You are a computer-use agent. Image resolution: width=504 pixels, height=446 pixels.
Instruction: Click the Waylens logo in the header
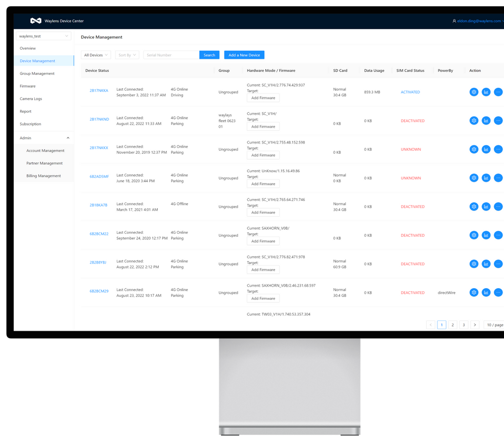coord(36,21)
